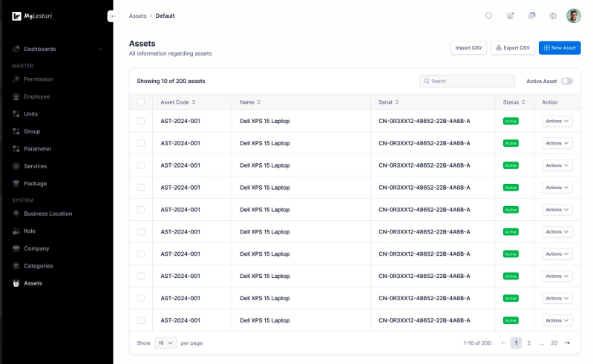The image size is (593, 364).
Task: Tick the checkbox in the fourth asset row
Action: point(141,188)
